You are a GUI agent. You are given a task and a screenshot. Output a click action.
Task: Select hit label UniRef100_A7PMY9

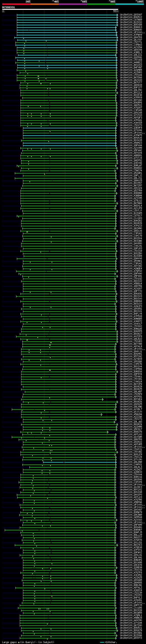(131, 98)
